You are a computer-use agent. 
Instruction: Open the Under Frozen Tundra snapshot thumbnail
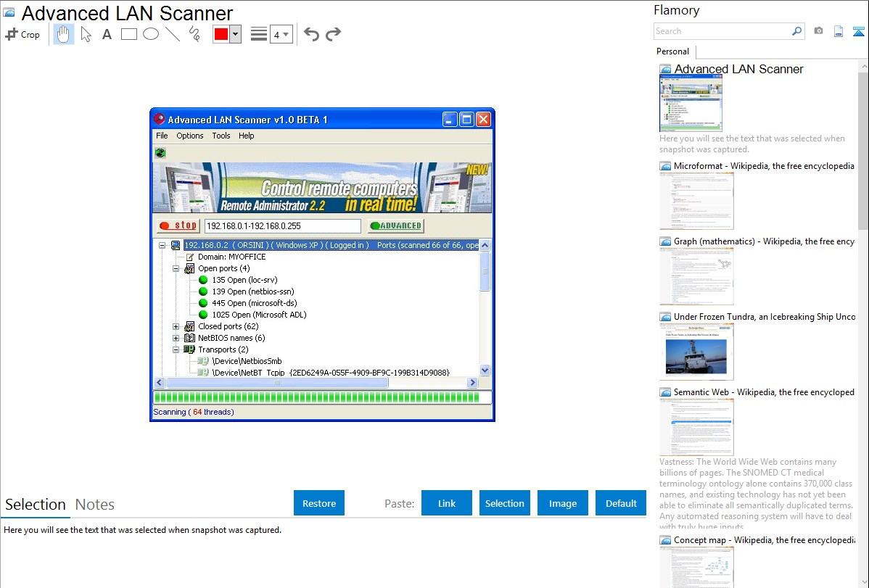[696, 352]
